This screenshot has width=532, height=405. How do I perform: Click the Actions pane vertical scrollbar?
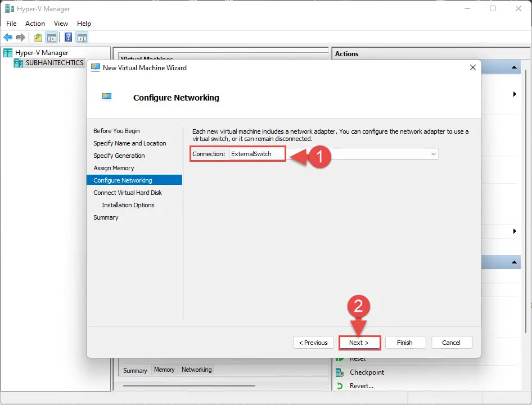(526, 201)
